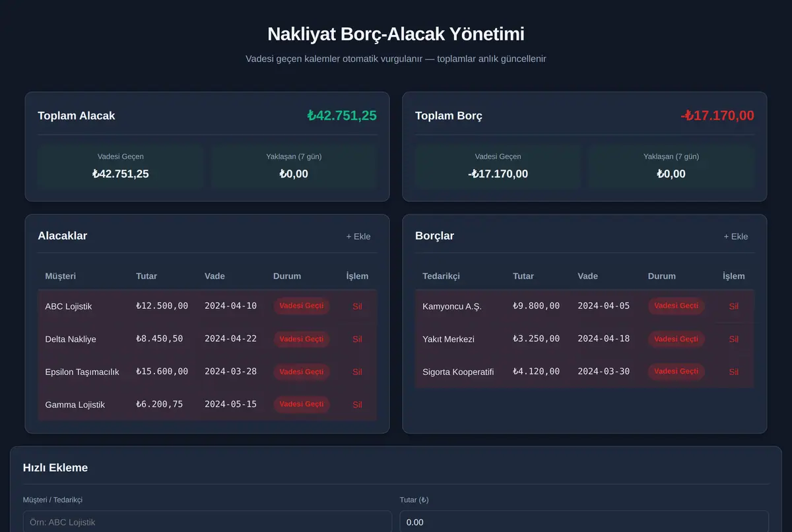Image resolution: width=792 pixels, height=532 pixels.
Task: Select the Yakıt Merkezi supplier name
Action: [x=449, y=339]
